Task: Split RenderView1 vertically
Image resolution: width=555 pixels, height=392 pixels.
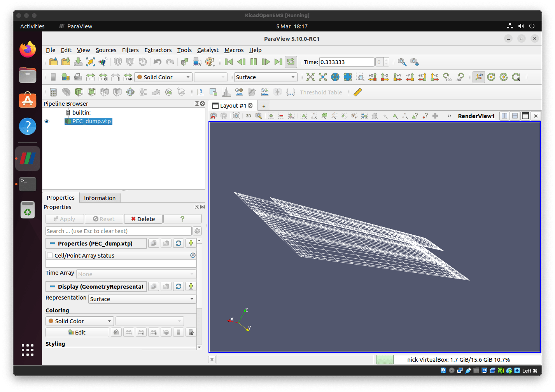Action: click(515, 116)
